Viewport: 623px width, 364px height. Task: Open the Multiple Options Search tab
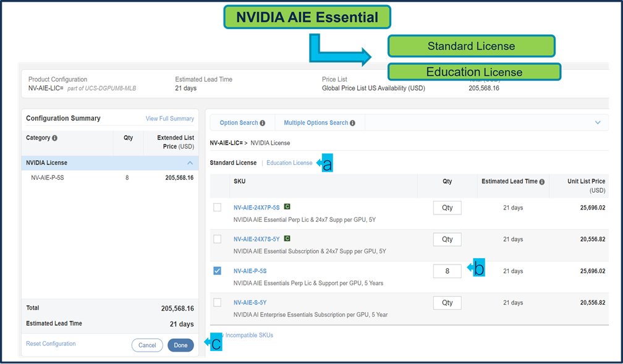(316, 123)
